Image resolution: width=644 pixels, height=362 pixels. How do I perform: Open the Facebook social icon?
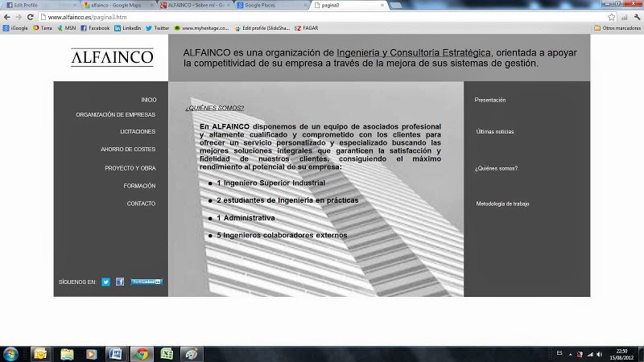coord(120,282)
